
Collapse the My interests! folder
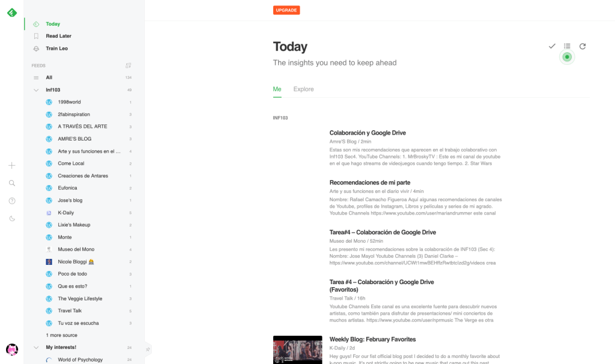point(36,348)
